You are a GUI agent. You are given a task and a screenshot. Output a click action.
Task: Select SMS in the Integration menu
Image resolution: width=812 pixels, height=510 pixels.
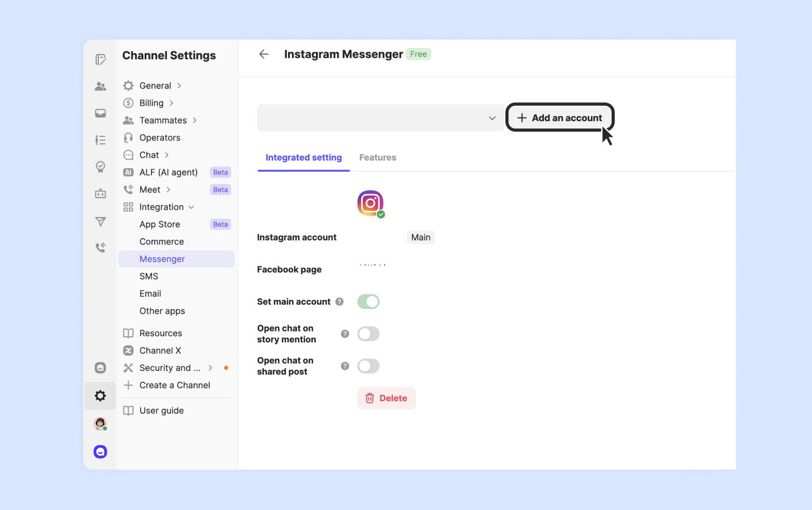pyautogui.click(x=149, y=276)
